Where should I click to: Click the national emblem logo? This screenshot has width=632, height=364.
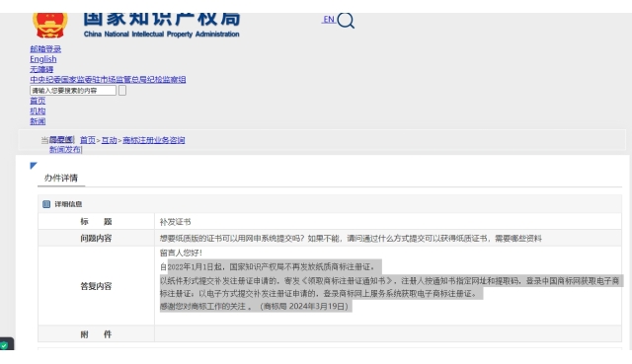point(50,25)
